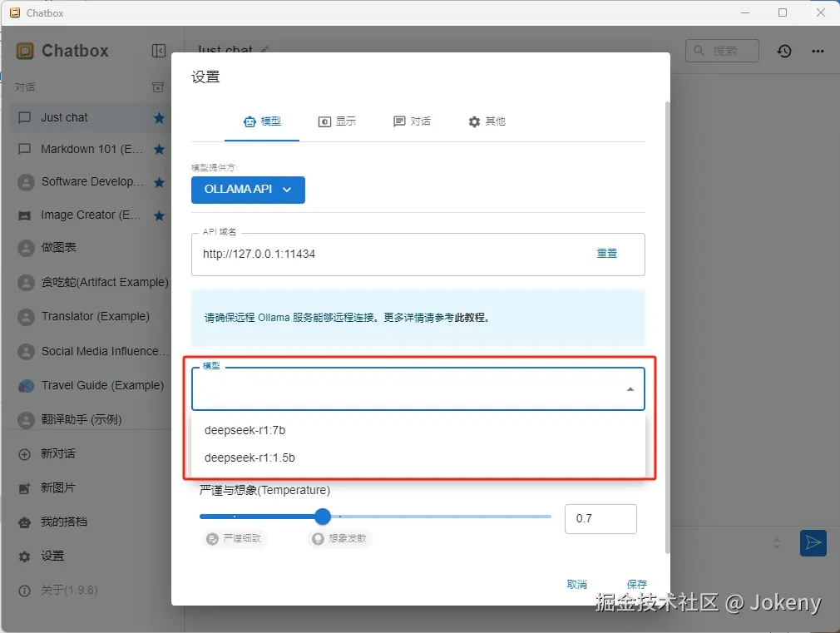Open the 此教程 tutorial link

click(471, 317)
